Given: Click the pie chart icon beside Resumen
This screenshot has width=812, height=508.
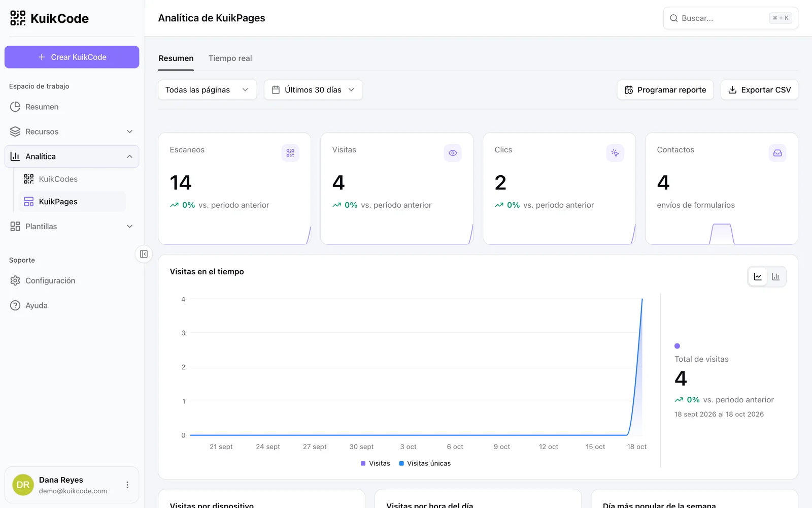Looking at the screenshot, I should (15, 107).
